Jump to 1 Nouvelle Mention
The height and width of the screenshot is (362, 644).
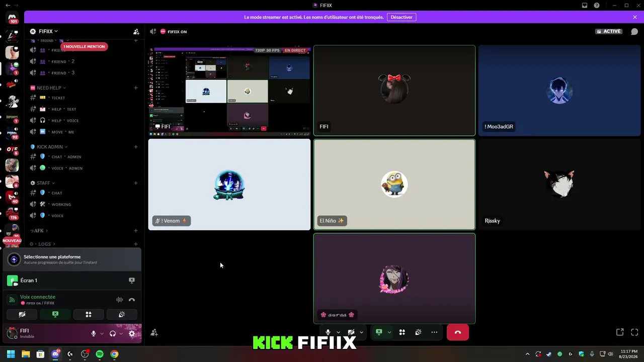click(85, 47)
